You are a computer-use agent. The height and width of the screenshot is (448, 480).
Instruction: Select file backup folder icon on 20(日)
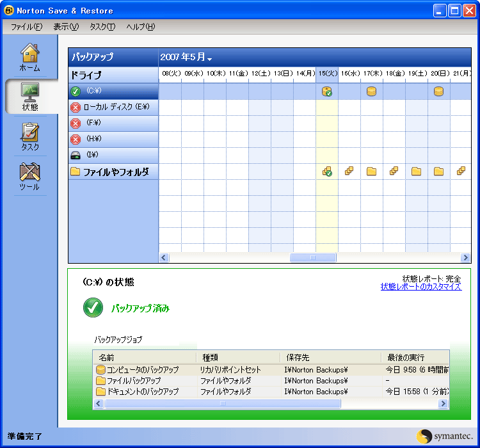pos(438,171)
